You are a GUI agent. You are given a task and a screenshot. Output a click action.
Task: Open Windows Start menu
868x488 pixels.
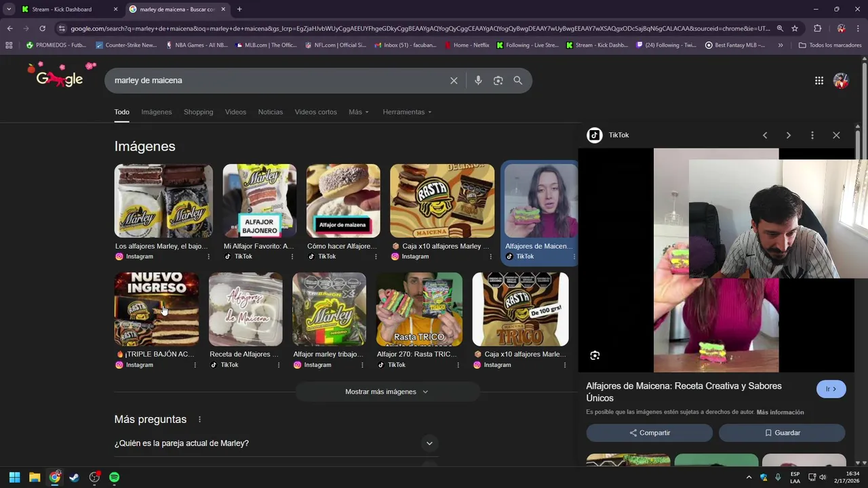point(14,477)
